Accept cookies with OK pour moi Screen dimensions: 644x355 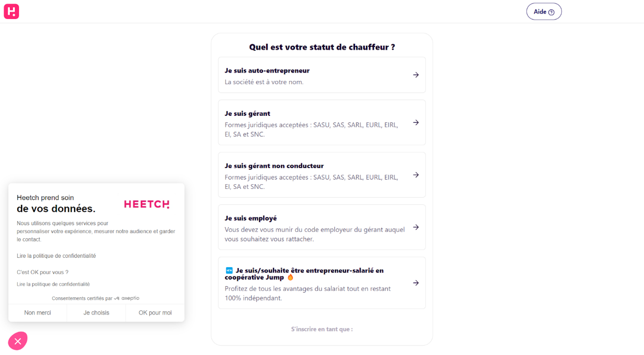click(x=155, y=313)
